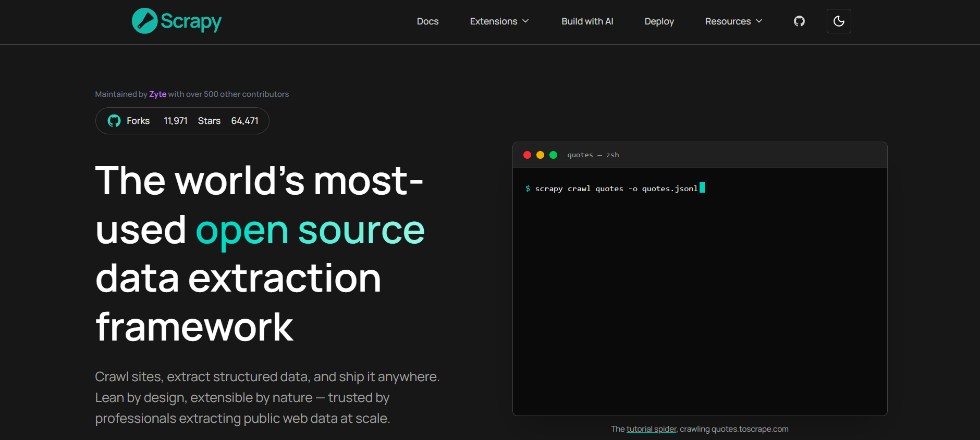Select the Stars count 64,471
This screenshot has width=980, height=440.
coord(244,121)
